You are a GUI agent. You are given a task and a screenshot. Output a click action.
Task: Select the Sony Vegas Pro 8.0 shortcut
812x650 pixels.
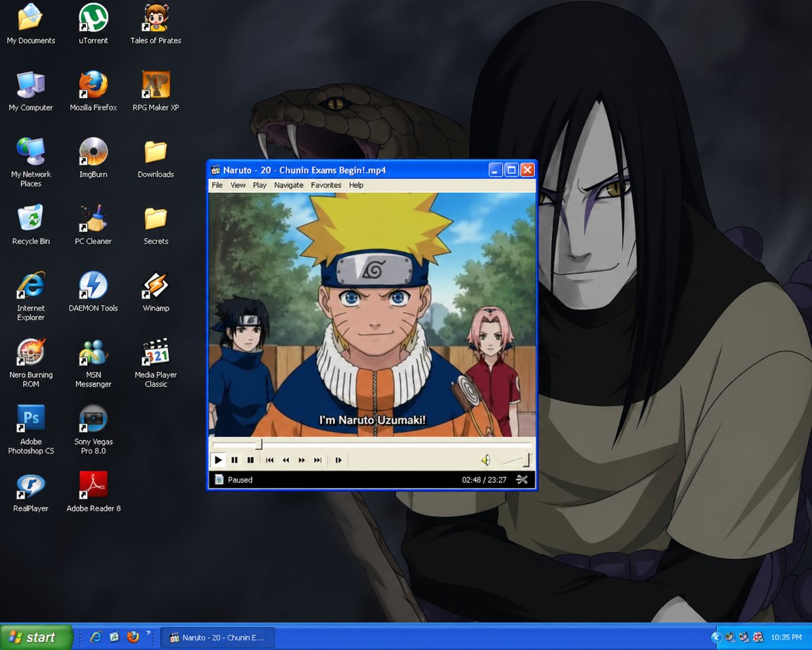pos(93,429)
